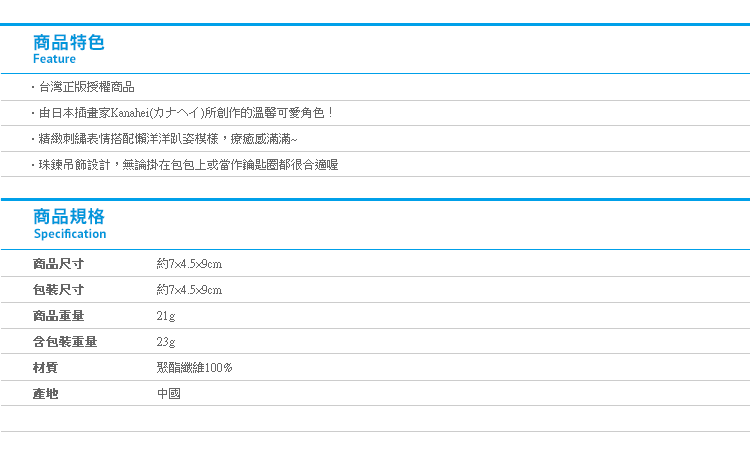This screenshot has height=476, width=750.
Task: Select the 中國 origin value
Action: tap(169, 394)
